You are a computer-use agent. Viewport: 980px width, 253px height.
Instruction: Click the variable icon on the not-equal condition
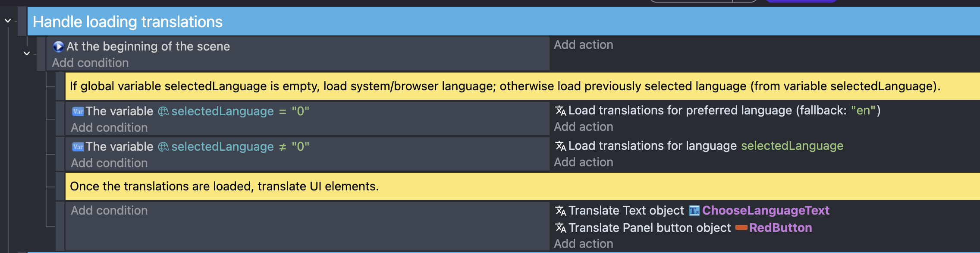[x=78, y=147]
